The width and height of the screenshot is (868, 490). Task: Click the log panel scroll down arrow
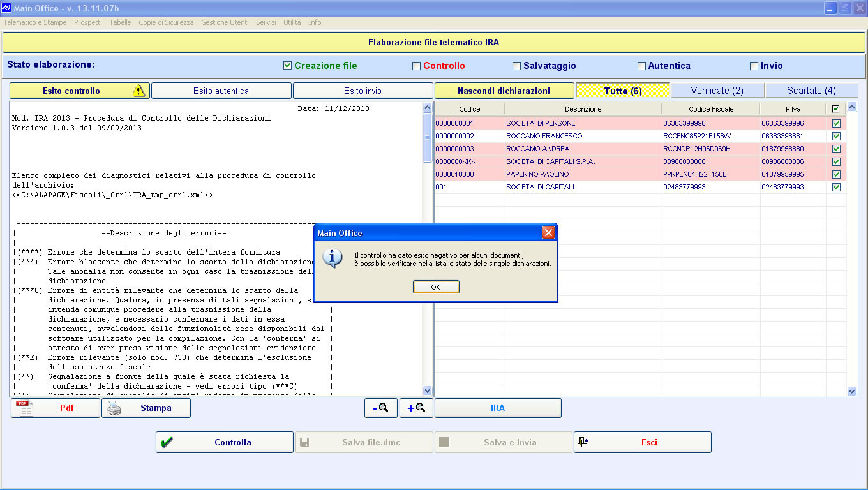(427, 390)
